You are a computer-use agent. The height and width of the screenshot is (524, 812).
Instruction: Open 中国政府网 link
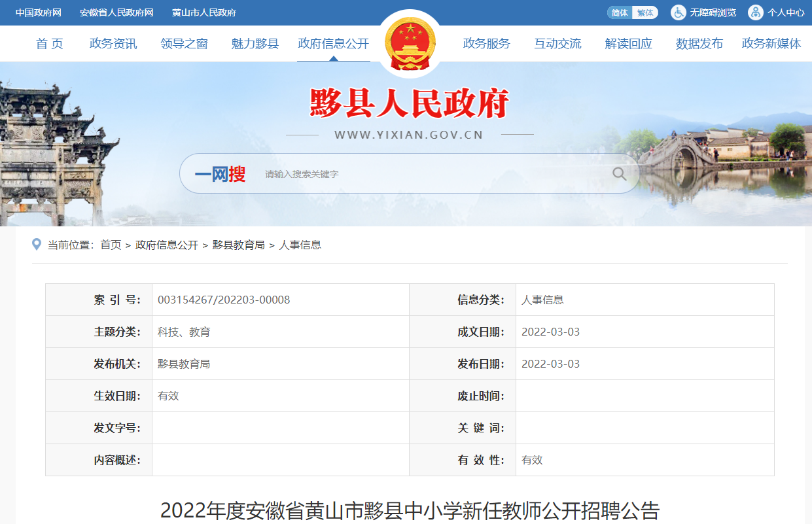click(x=39, y=12)
